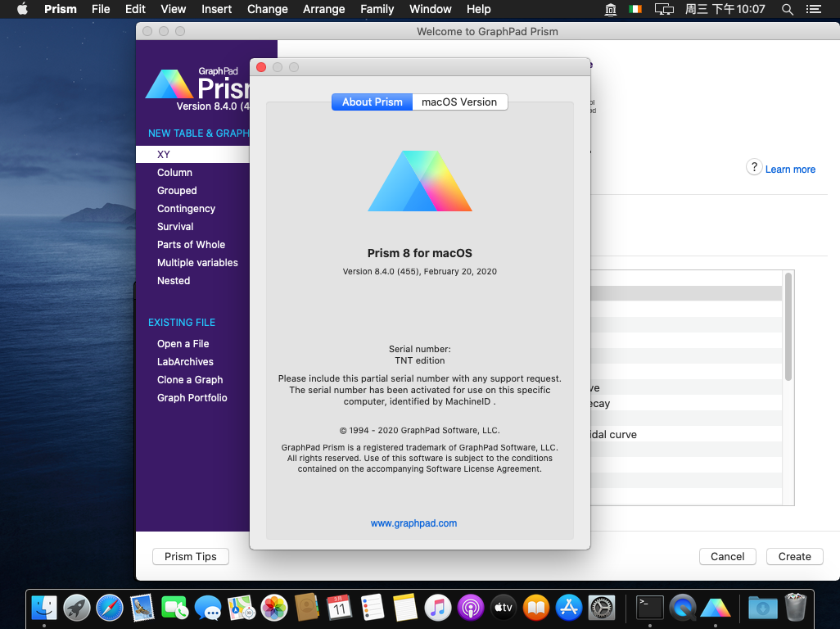Click Prism triangle icon in dock

point(716,608)
